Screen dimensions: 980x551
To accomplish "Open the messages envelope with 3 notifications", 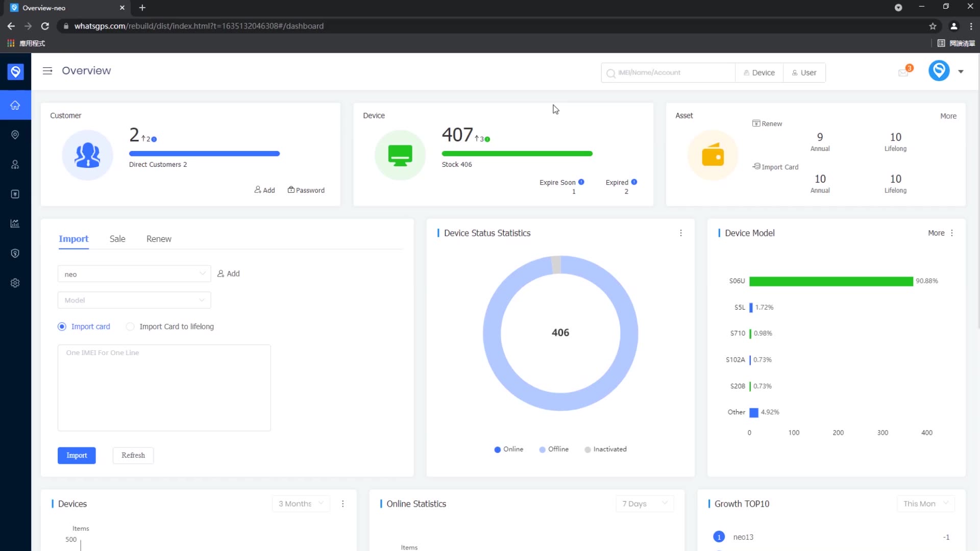I will click(x=902, y=72).
